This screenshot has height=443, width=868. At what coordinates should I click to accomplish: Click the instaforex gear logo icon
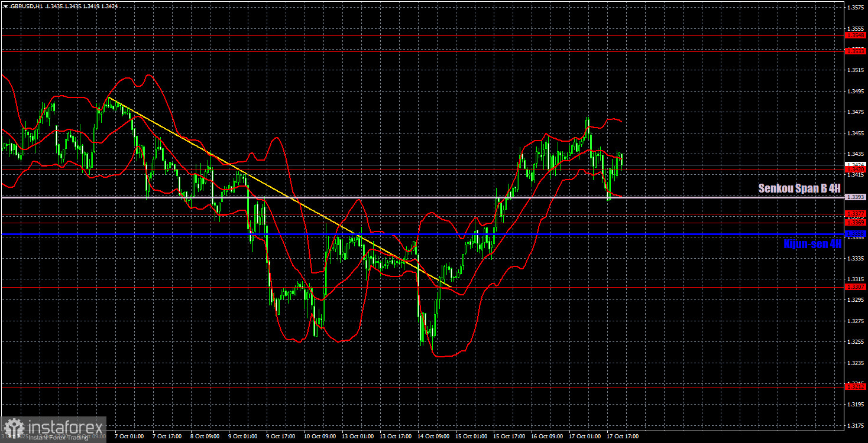[13, 428]
